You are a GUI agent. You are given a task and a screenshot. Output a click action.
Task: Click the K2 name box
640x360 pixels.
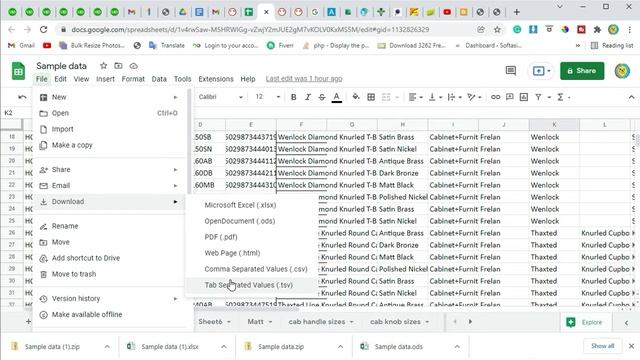[15, 113]
